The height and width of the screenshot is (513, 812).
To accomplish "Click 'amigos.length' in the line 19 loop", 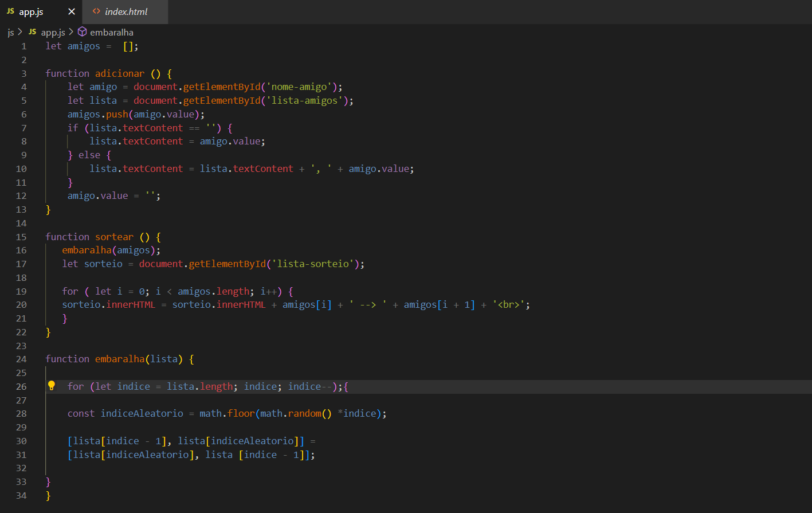I will click(213, 291).
